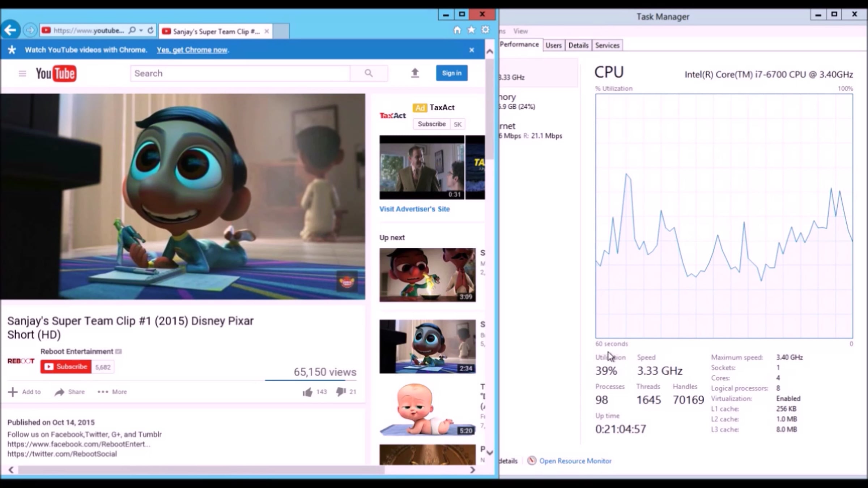Open favorites star icon in browser

(x=471, y=30)
